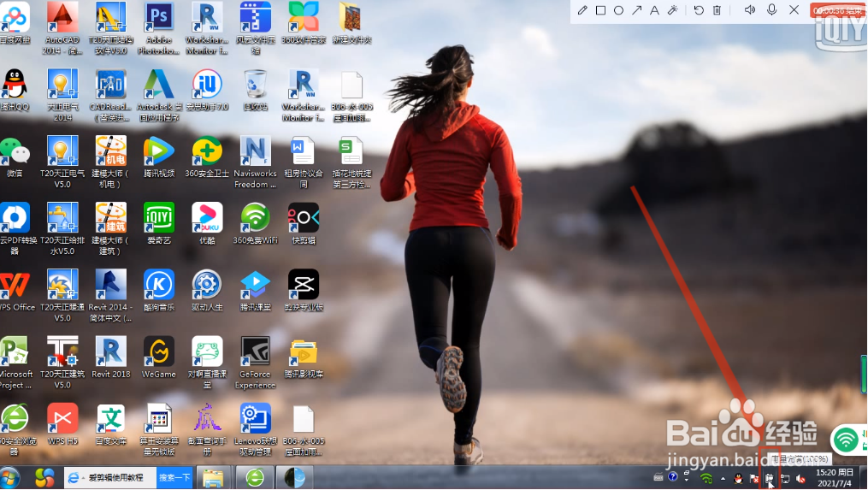Click the IE search box in taskbar
This screenshot has height=490, width=868.
pyautogui.click(x=110, y=477)
